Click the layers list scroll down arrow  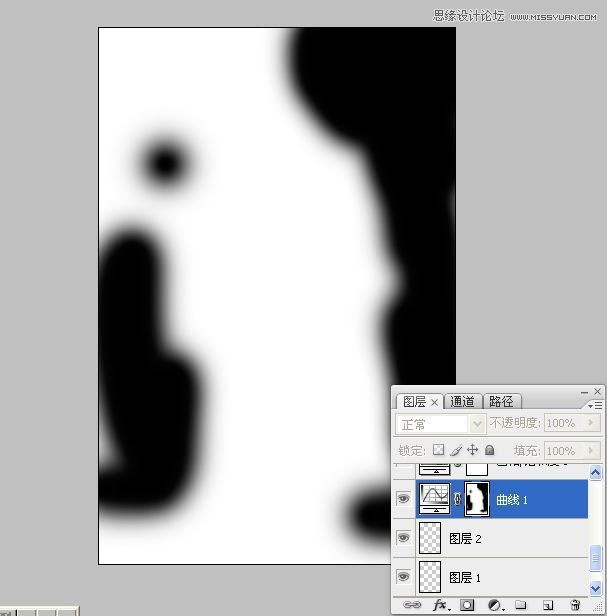596,588
